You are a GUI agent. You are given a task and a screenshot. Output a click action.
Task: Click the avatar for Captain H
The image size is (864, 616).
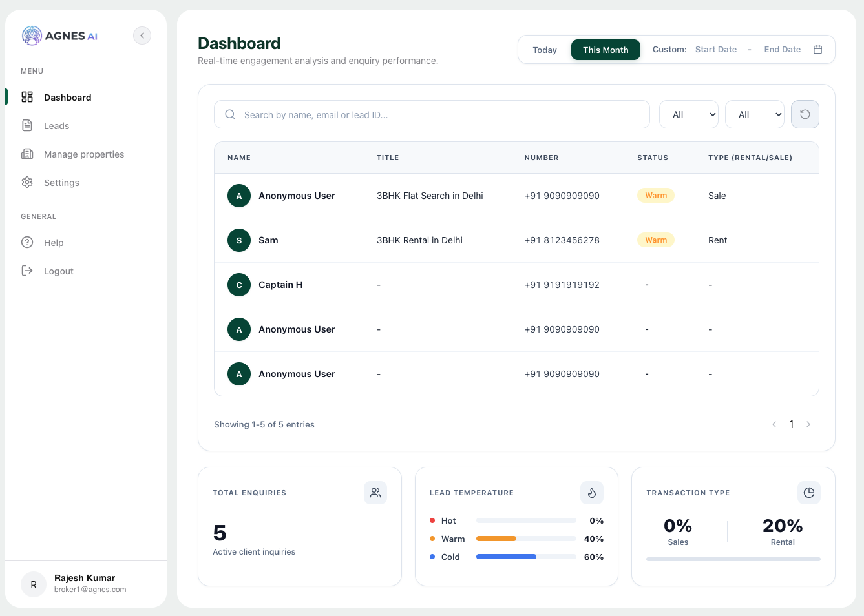tap(239, 285)
